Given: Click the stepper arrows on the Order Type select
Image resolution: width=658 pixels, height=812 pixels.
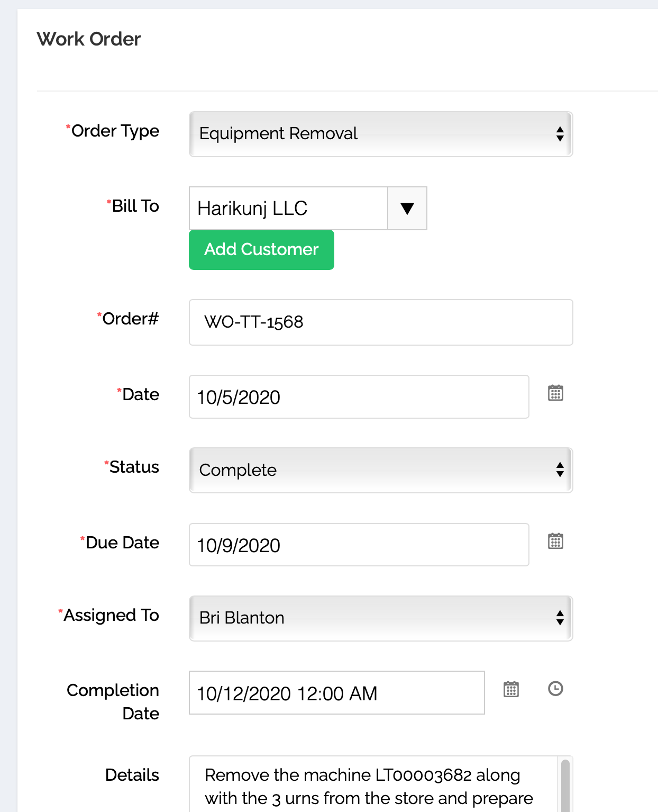Looking at the screenshot, I should 560,134.
